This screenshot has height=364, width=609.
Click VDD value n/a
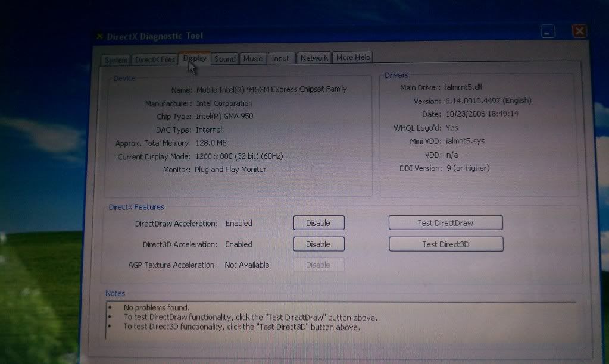click(x=452, y=155)
